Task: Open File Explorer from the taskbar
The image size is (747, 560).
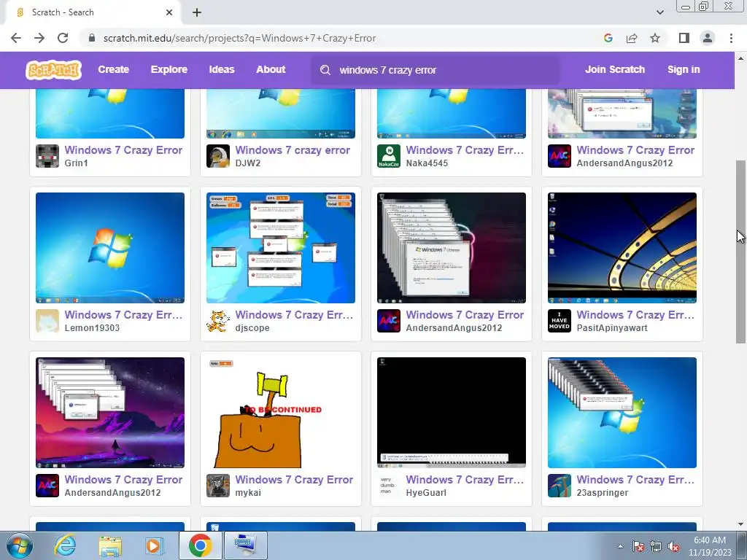Action: click(110, 545)
